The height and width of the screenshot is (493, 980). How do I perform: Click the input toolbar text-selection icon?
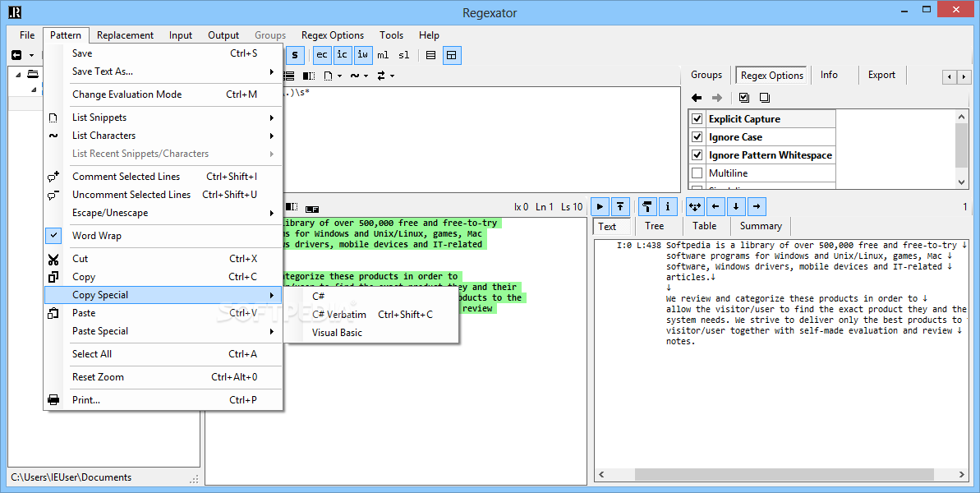coord(292,207)
